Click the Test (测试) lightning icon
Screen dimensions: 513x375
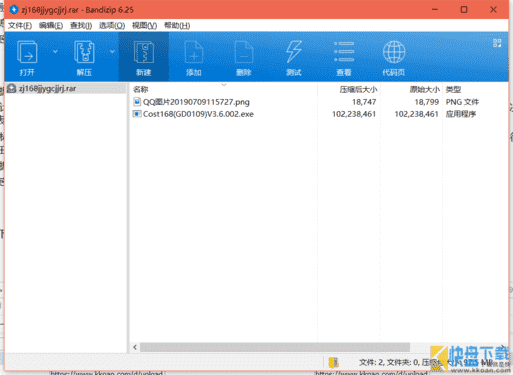(294, 52)
